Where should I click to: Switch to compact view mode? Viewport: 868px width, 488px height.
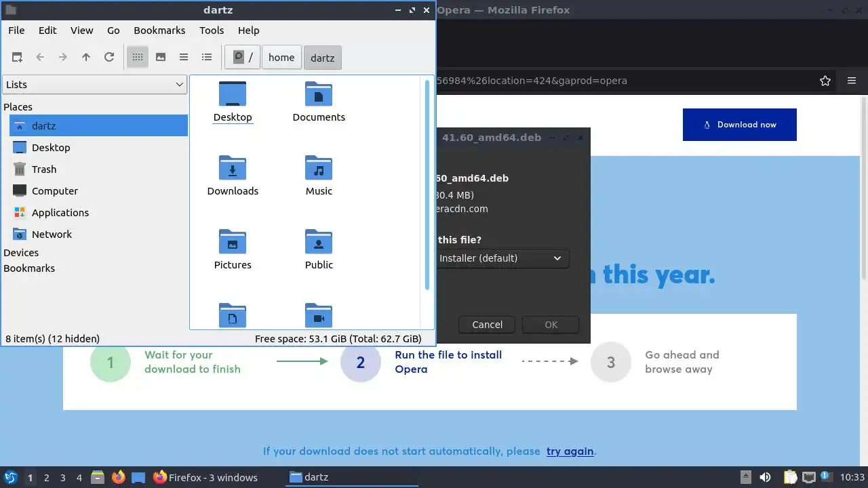click(x=184, y=58)
